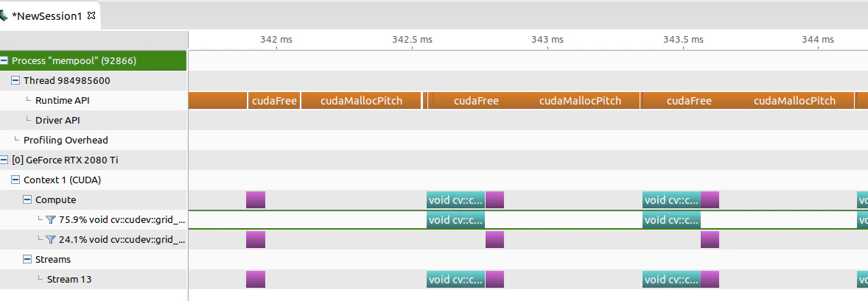Click the 343 ms ruler mark
868x301 pixels.
point(547,40)
